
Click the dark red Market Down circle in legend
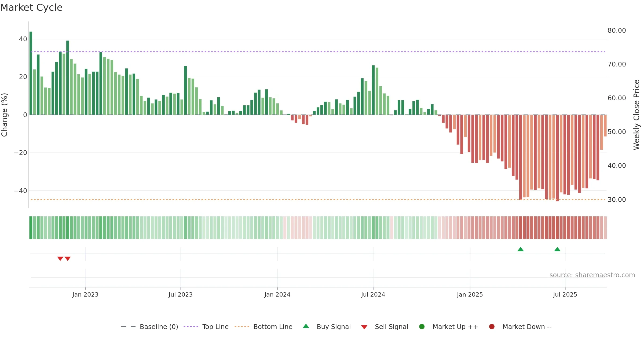[x=492, y=327]
